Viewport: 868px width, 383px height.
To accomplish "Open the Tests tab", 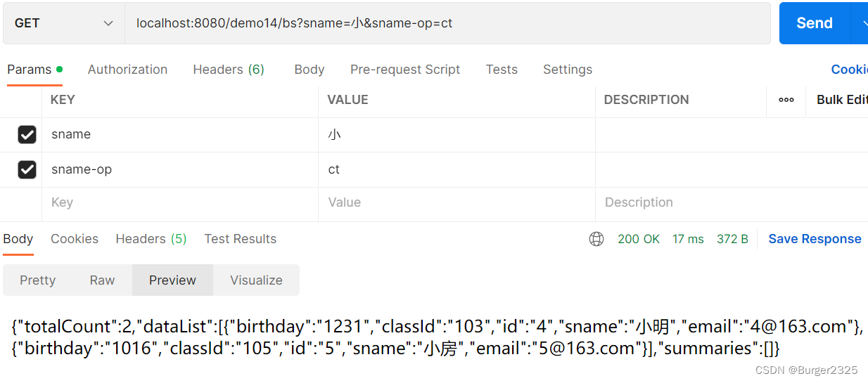I will (x=502, y=70).
